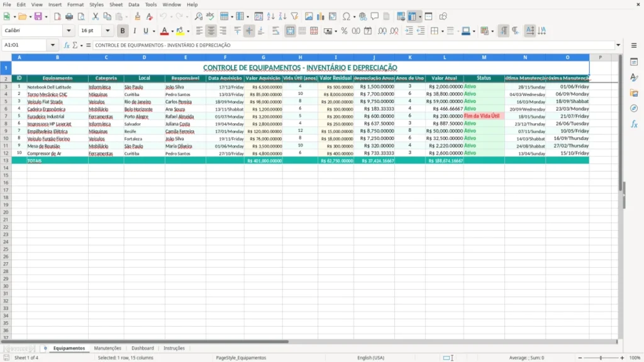This screenshot has height=362, width=644.
Task: Add a decimal place
Action: point(382,31)
